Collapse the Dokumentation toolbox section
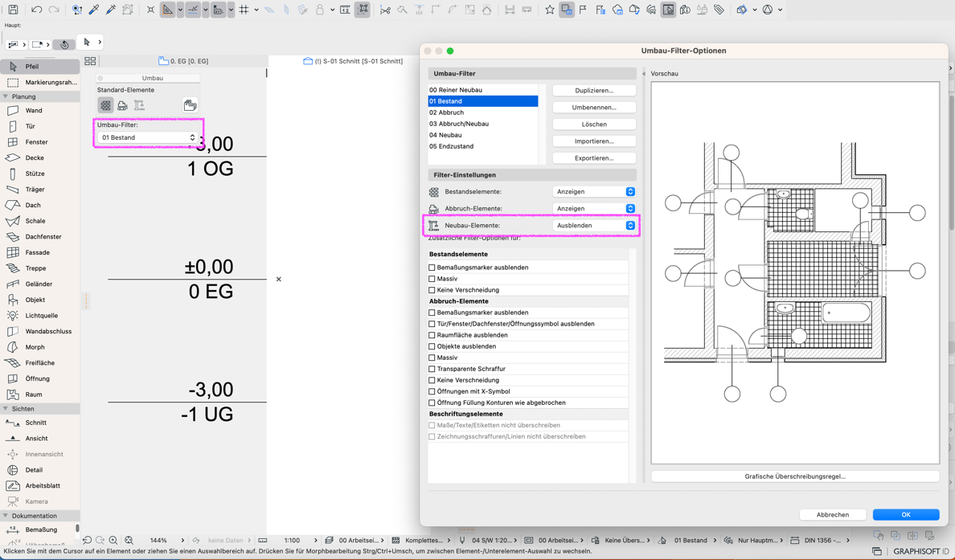This screenshot has height=560, width=955. [6, 516]
